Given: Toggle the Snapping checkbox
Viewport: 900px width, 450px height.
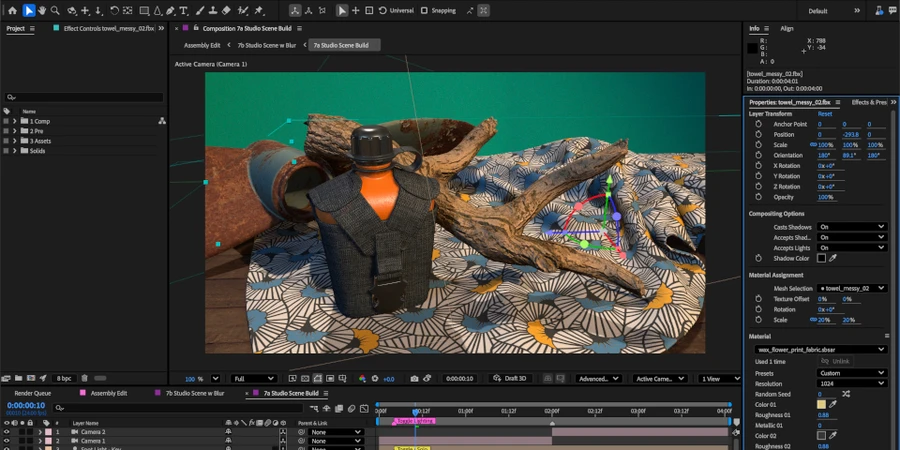Looking at the screenshot, I should [424, 11].
